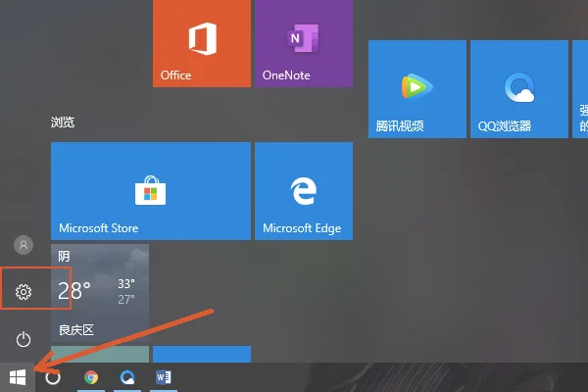The height and width of the screenshot is (392, 588).
Task: Launch the 腾讯视频 tile
Action: point(417,89)
